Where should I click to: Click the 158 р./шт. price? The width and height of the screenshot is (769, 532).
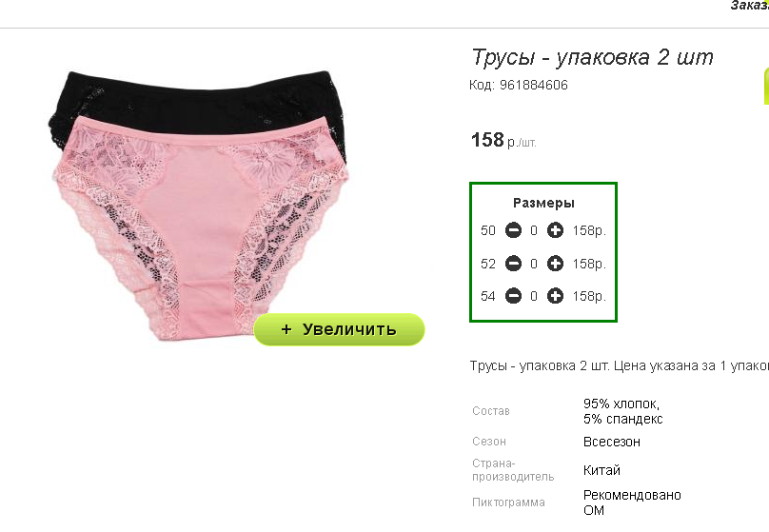(503, 140)
